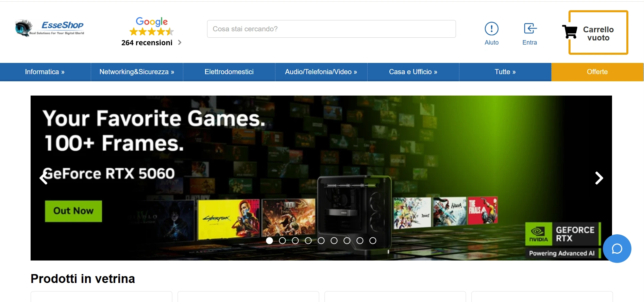Open the Aiuto link label
The height and width of the screenshot is (302, 644).
point(492,43)
